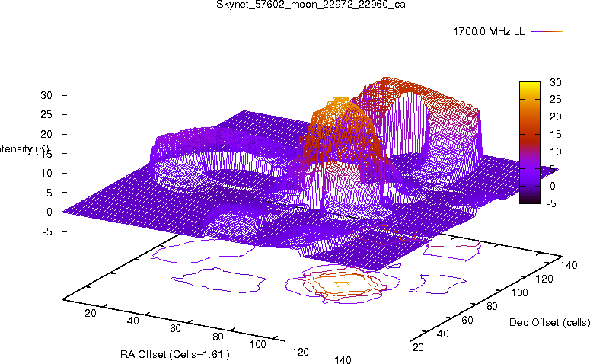Viewport: 590px width, 364px height.
Task: Click RA Offset axis tick 120
Action: coord(300,352)
